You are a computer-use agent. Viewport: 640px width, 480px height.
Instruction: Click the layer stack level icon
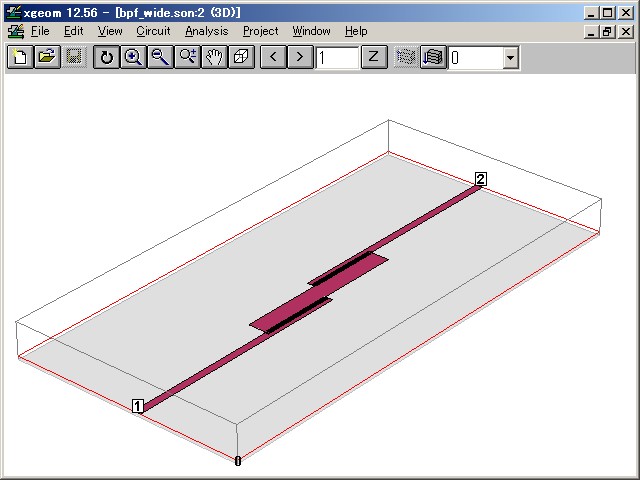point(433,57)
